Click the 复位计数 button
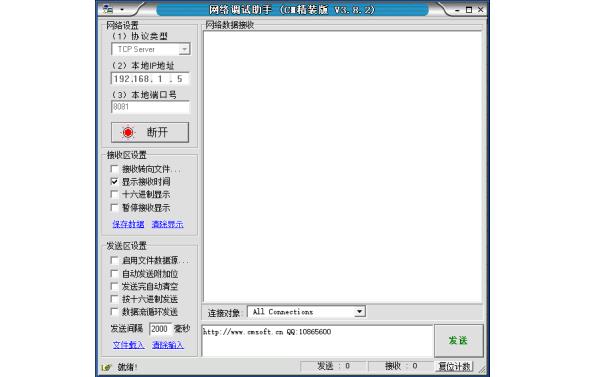 click(x=454, y=367)
